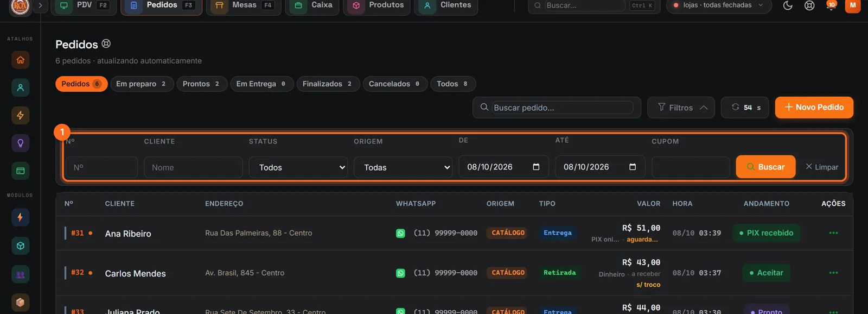Open the brown package module icon
868x314 pixels.
20,302
